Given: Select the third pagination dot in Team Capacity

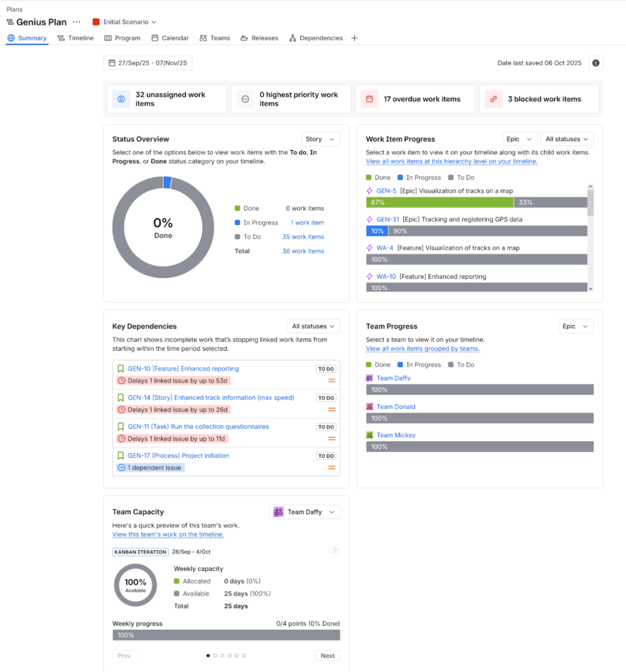Looking at the screenshot, I should [x=222, y=655].
